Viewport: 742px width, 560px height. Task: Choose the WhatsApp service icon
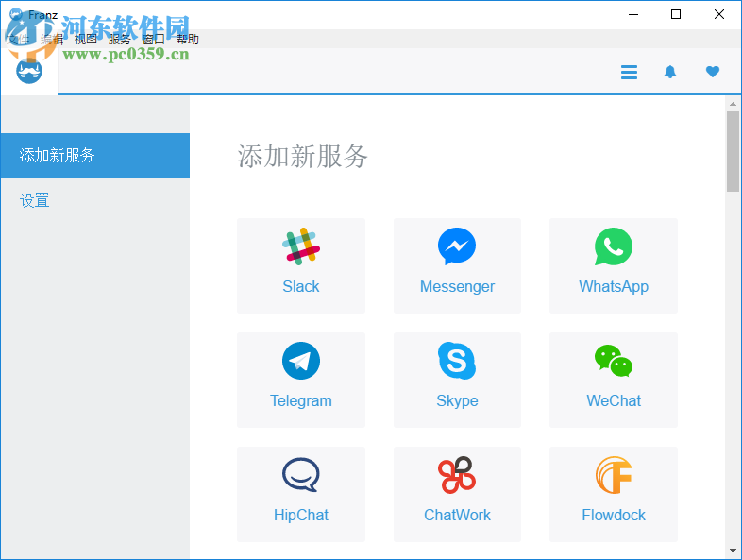click(614, 246)
